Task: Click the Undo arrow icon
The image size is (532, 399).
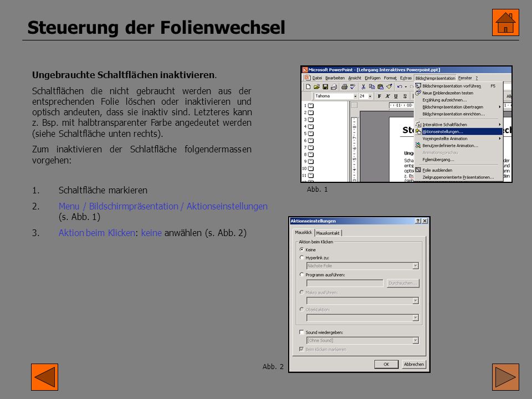Action: [x=400, y=87]
